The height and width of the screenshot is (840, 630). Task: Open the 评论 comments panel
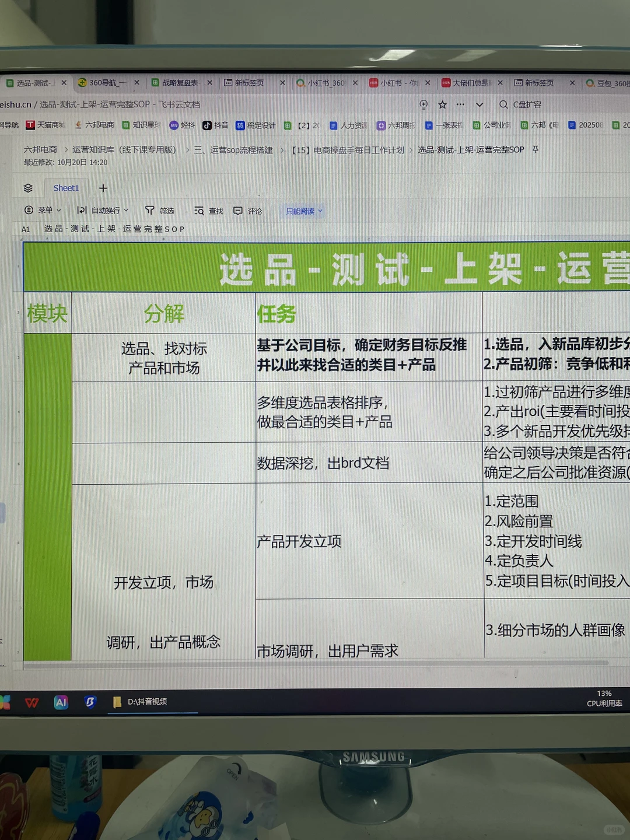pyautogui.click(x=248, y=211)
